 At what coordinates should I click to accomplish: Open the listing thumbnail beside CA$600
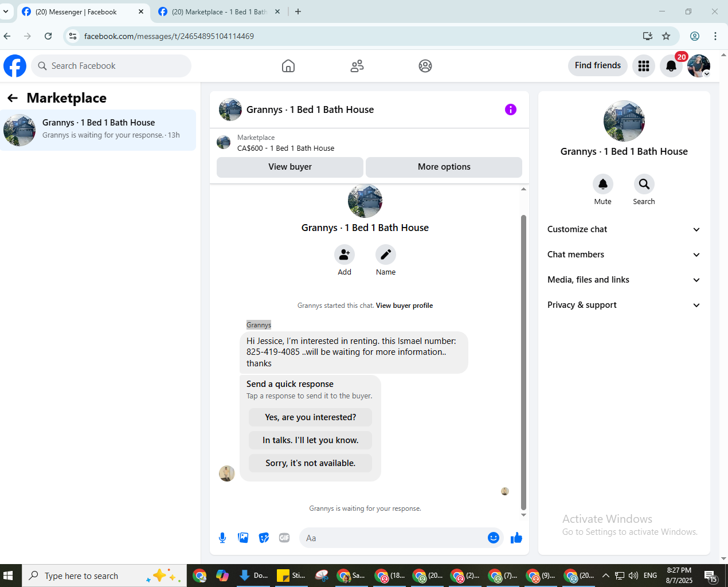tap(224, 142)
